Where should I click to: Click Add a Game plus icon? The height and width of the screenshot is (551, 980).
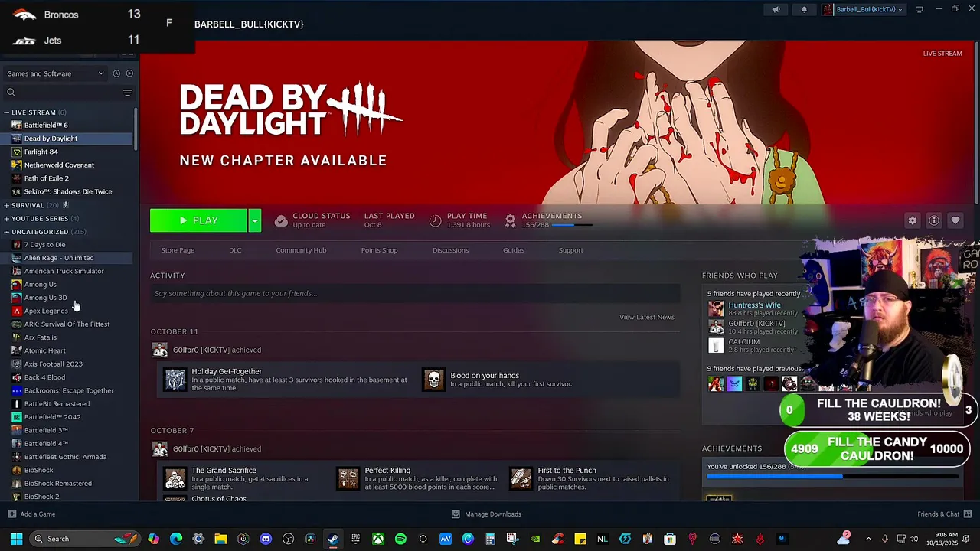pyautogui.click(x=11, y=514)
